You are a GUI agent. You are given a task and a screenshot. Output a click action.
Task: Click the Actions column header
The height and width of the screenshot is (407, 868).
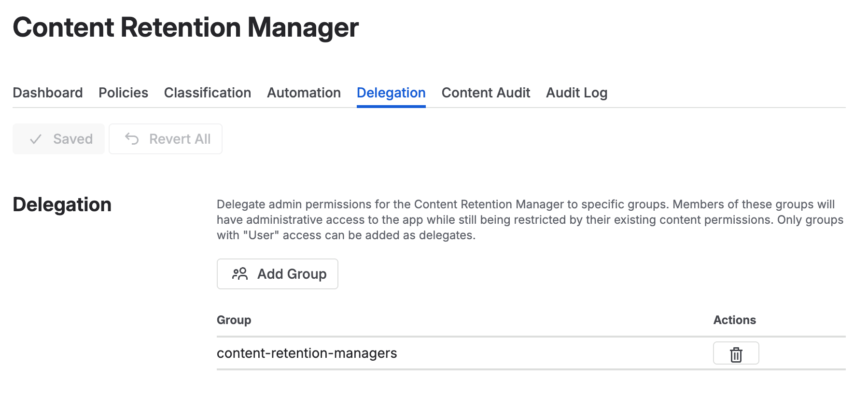[734, 320]
